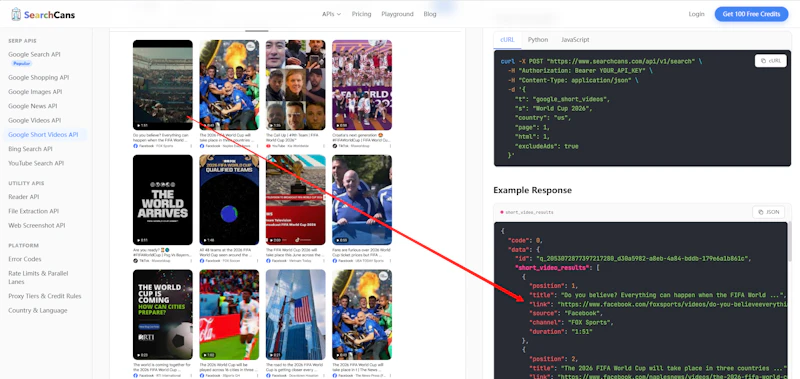Image resolution: width=800 pixels, height=379 pixels.
Task: Click the Facebook icon beside USA TODAY Sports
Action: point(335,260)
